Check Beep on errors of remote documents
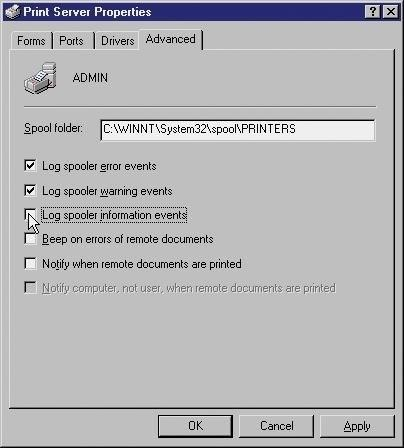 (x=30, y=239)
